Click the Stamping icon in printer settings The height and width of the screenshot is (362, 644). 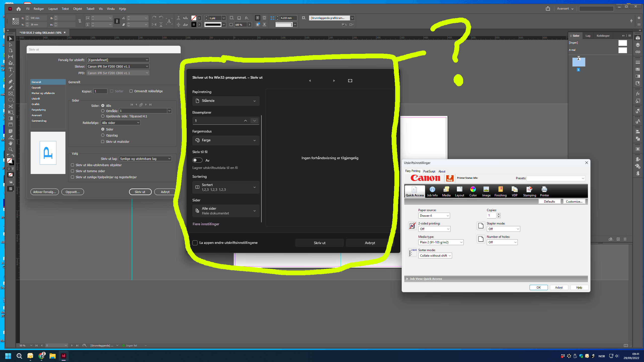coord(529,191)
